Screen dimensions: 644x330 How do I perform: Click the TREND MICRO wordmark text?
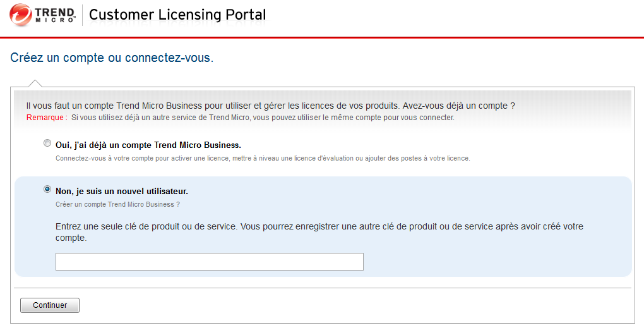point(55,15)
